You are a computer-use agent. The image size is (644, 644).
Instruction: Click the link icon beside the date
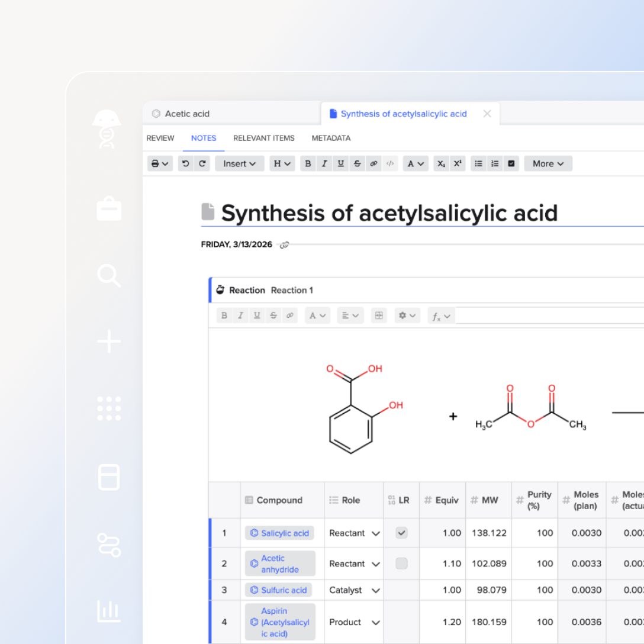(284, 245)
